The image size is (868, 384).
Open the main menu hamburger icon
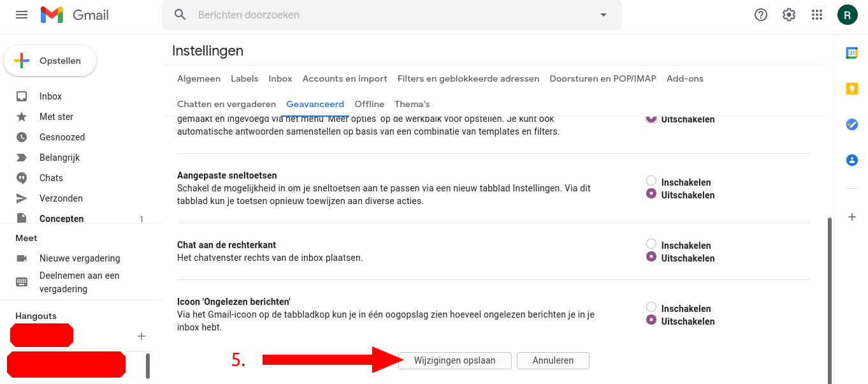point(22,15)
